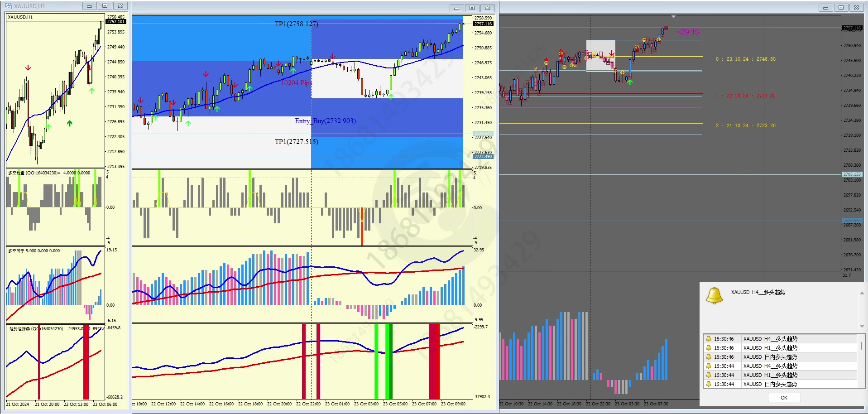The height and width of the screenshot is (414, 868).
Task: Click the 2757.101 current price tag on the left chart
Action: pyautogui.click(x=116, y=21)
